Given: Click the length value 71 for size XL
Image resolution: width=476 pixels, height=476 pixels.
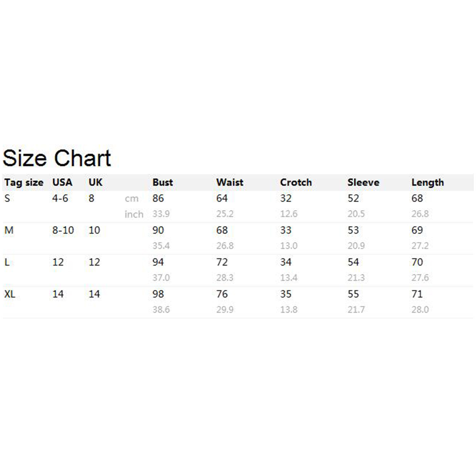Looking at the screenshot, I should (417, 294).
